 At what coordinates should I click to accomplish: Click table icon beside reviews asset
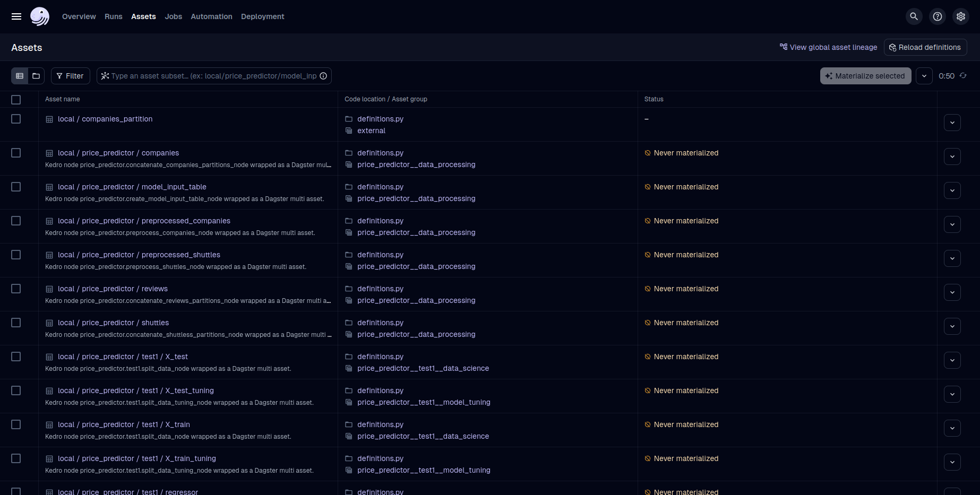[49, 289]
